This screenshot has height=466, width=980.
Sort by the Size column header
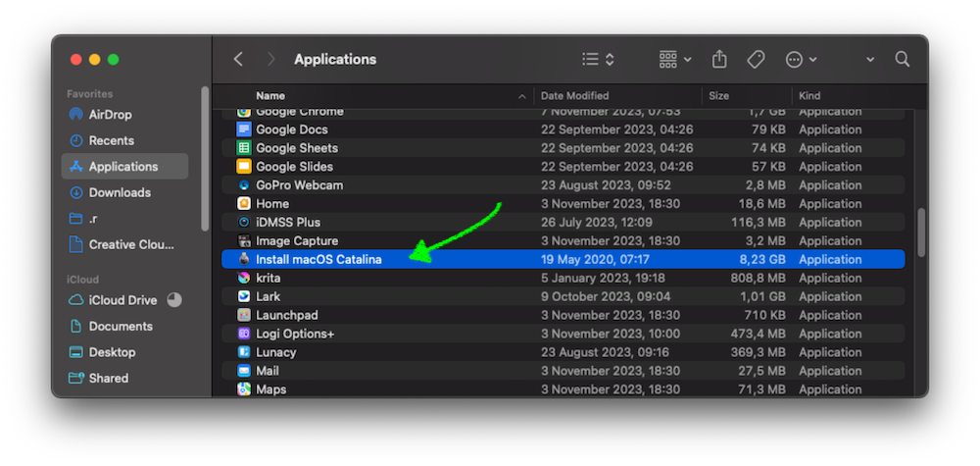tap(718, 96)
